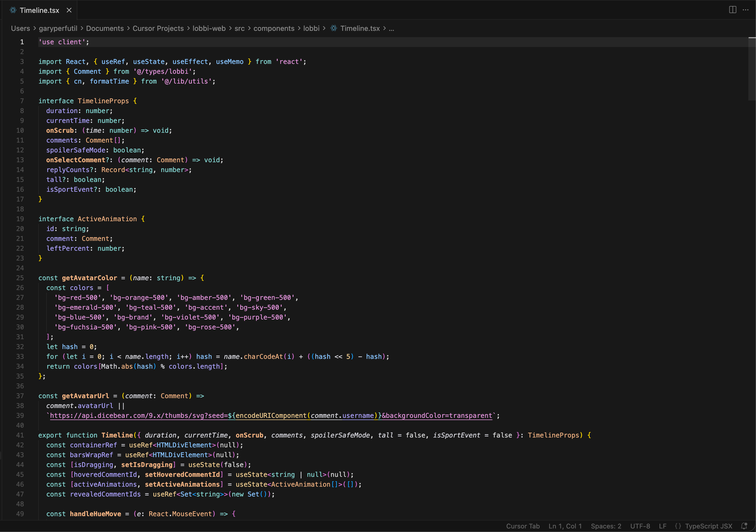Image resolution: width=756 pixels, height=532 pixels.
Task: Follow the api.dicebear.com URL link
Action: point(271,416)
